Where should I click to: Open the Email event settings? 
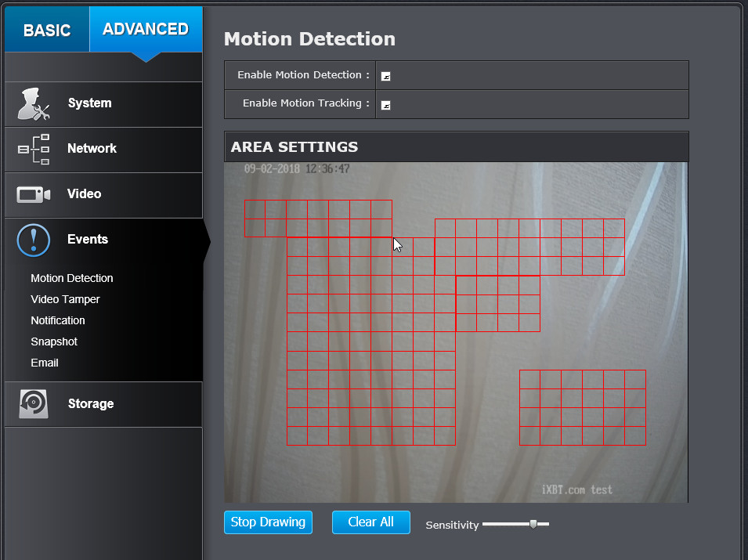coord(45,363)
